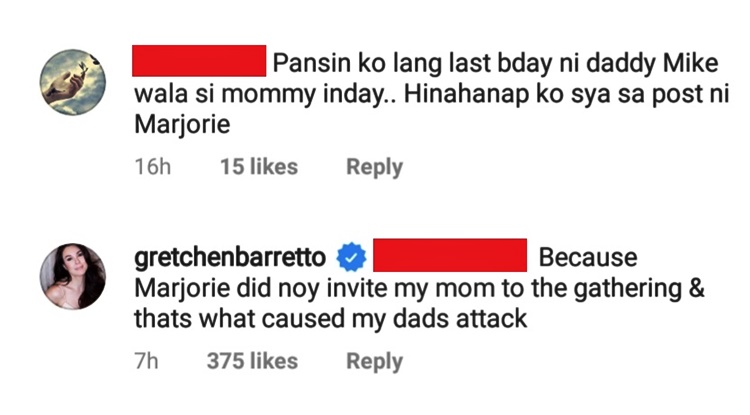Reply to the comment with 15 likes

pos(373,167)
